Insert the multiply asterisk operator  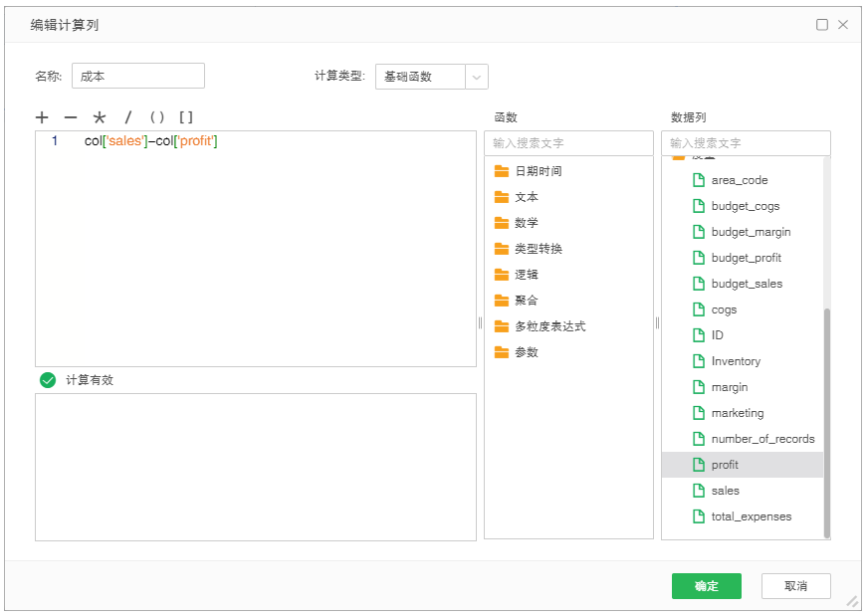(x=99, y=117)
